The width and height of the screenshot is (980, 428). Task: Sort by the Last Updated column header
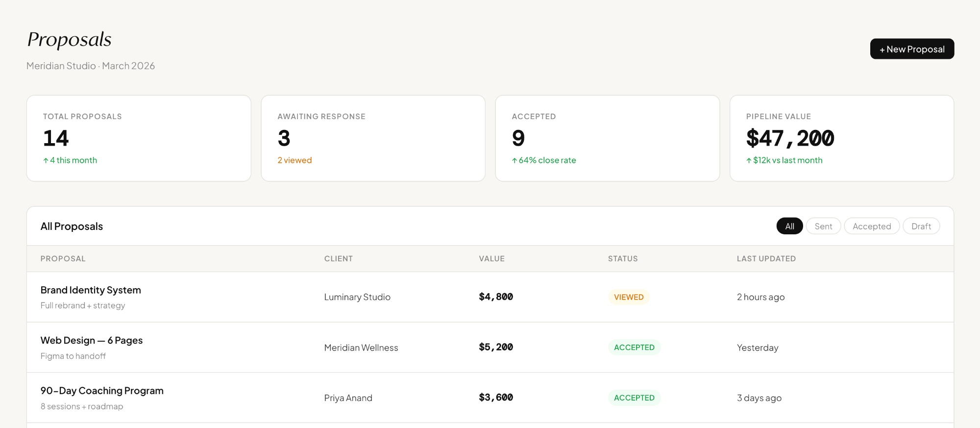click(766, 258)
